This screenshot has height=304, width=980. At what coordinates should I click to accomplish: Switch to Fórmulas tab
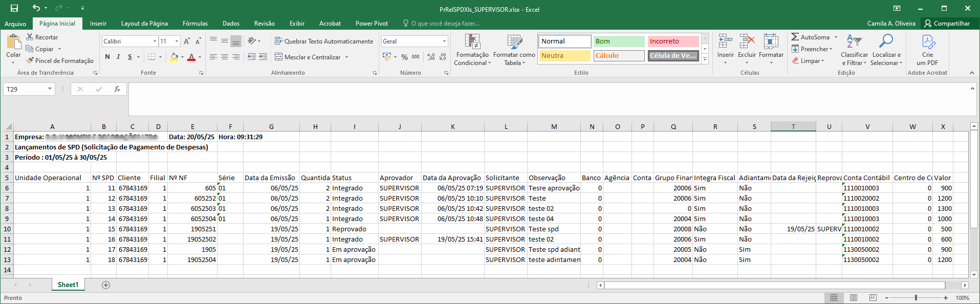[195, 24]
